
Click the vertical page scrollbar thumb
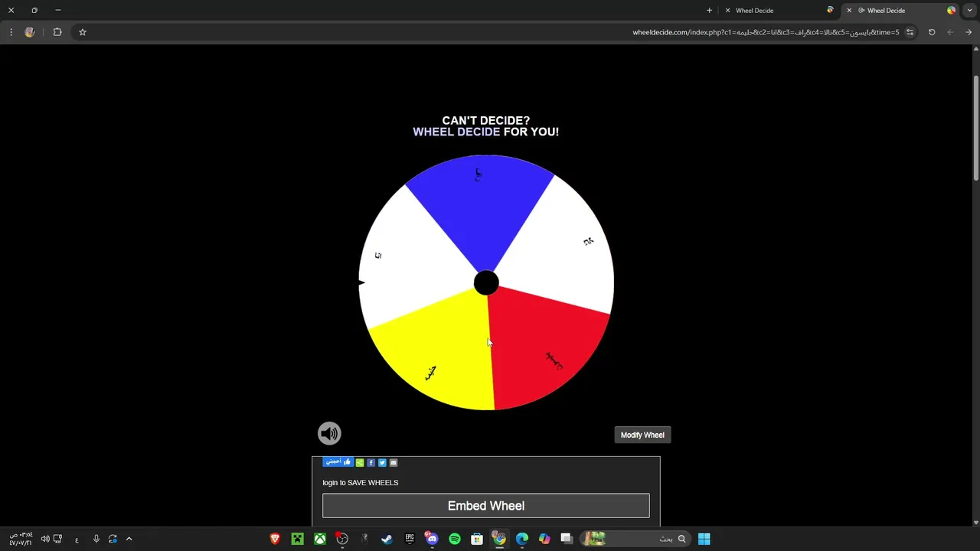click(x=975, y=129)
